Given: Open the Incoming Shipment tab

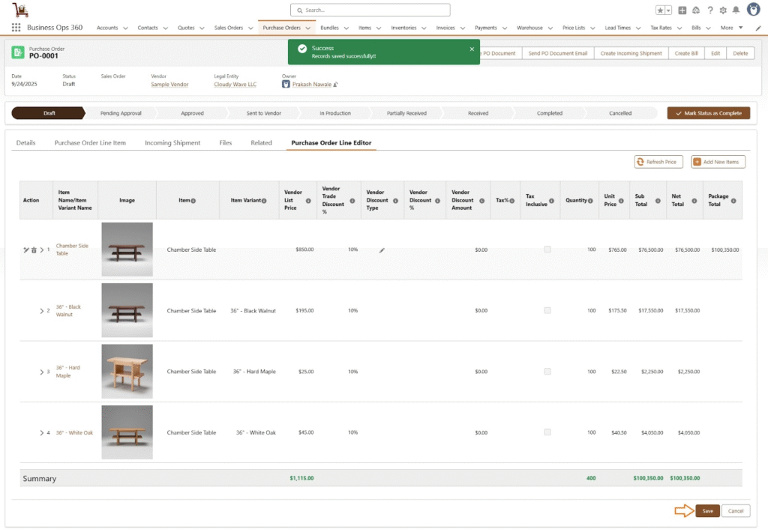Looking at the screenshot, I should pyautogui.click(x=172, y=142).
